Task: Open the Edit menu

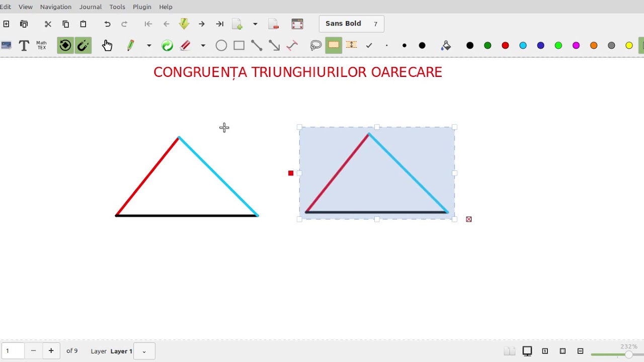Action: pos(5,7)
